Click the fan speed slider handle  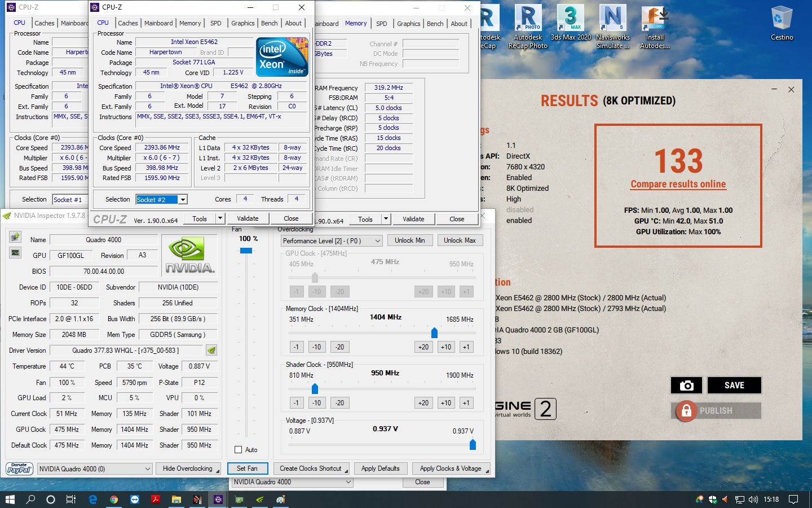pyautogui.click(x=246, y=251)
